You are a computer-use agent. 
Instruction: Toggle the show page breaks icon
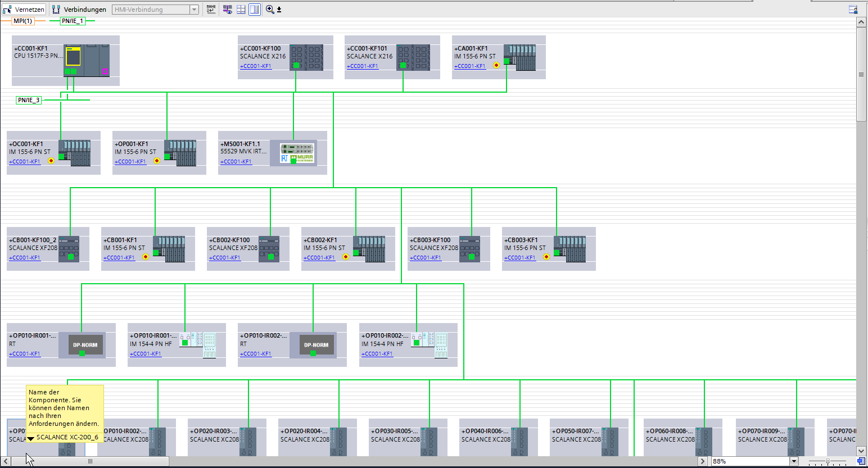241,10
